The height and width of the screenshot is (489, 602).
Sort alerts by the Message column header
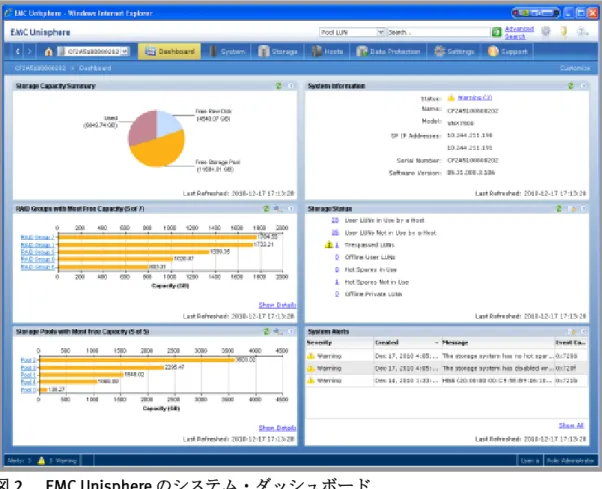pyautogui.click(x=498, y=342)
